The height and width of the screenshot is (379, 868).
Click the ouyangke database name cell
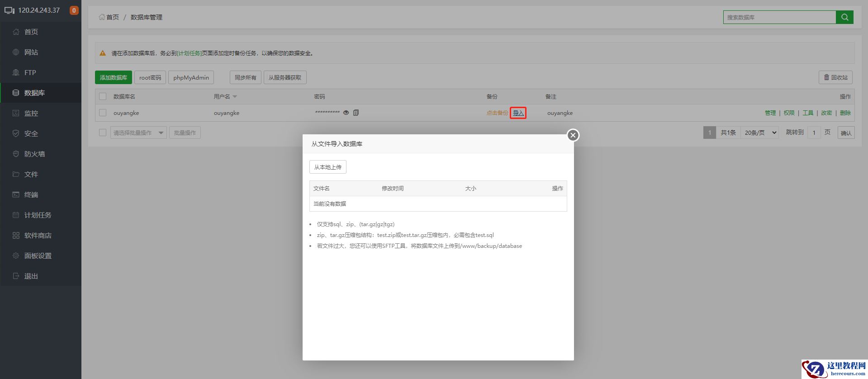(x=126, y=113)
